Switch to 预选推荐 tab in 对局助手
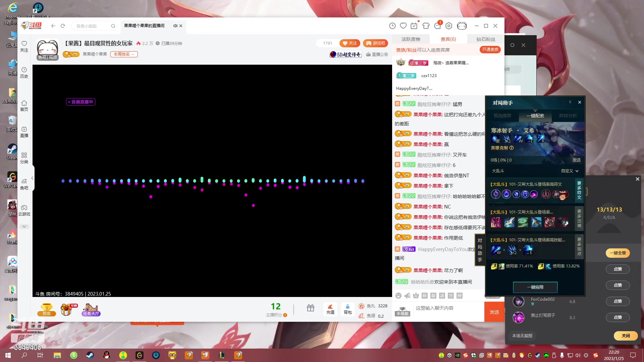The width and height of the screenshot is (644, 362). pyautogui.click(x=502, y=116)
